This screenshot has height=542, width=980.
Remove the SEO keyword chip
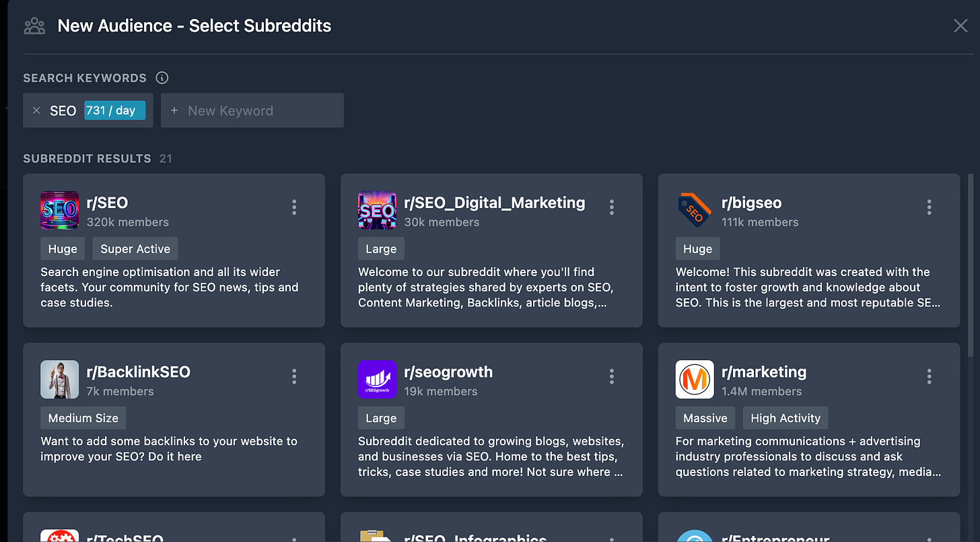point(36,110)
